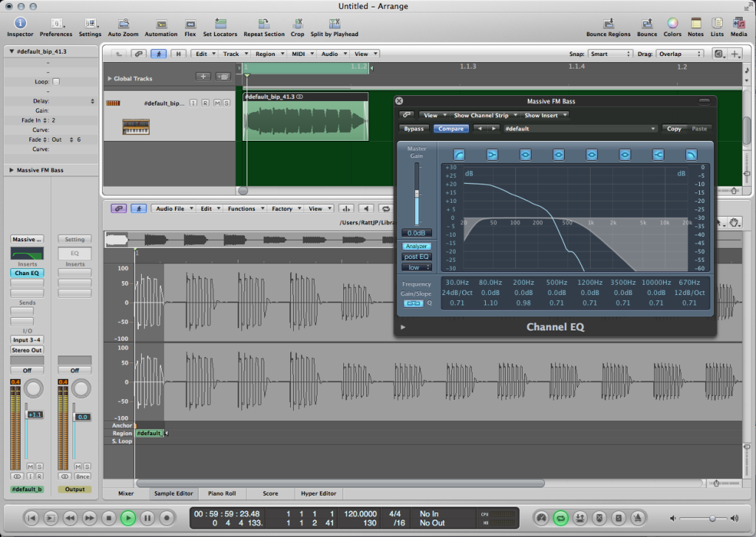Image resolution: width=756 pixels, height=537 pixels.
Task: Adjust the Master Gain slider in Channel EQ
Action: (x=416, y=193)
